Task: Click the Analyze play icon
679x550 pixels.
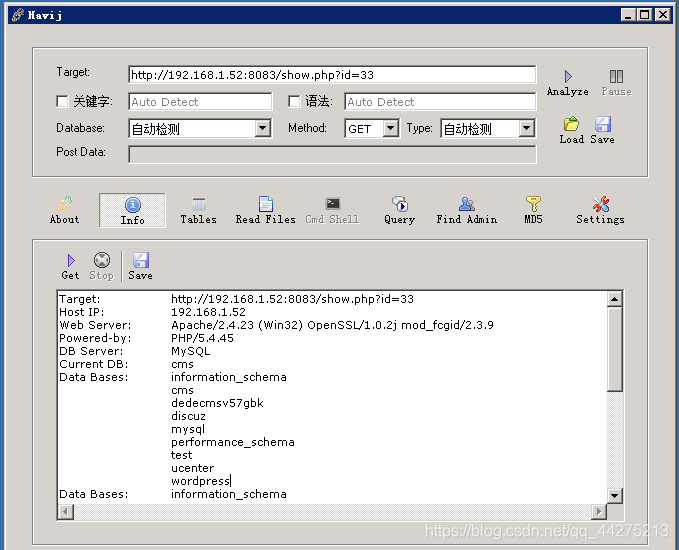Action: pos(568,77)
